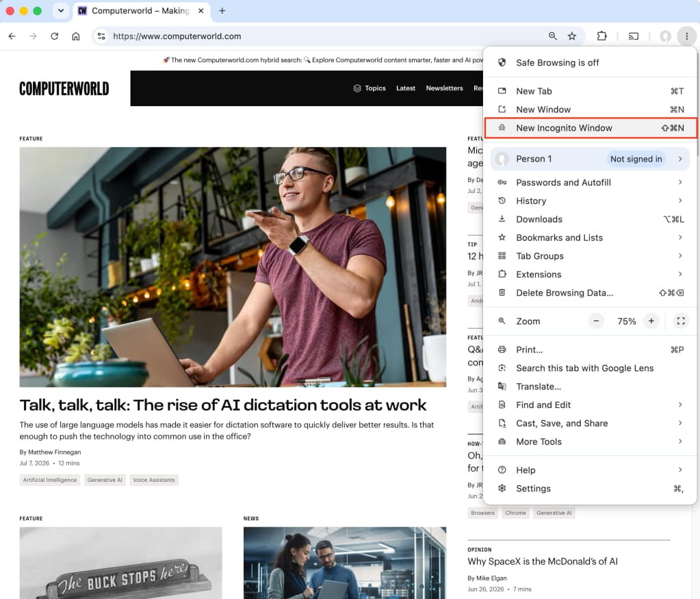The width and height of the screenshot is (700, 599).
Task: Decrease zoom with minus button
Action: pos(596,321)
